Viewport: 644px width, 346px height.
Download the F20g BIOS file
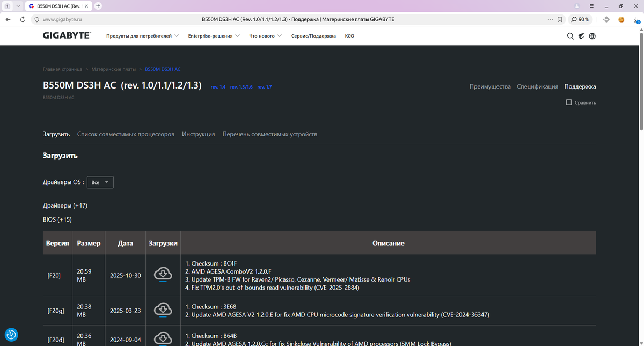(163, 310)
